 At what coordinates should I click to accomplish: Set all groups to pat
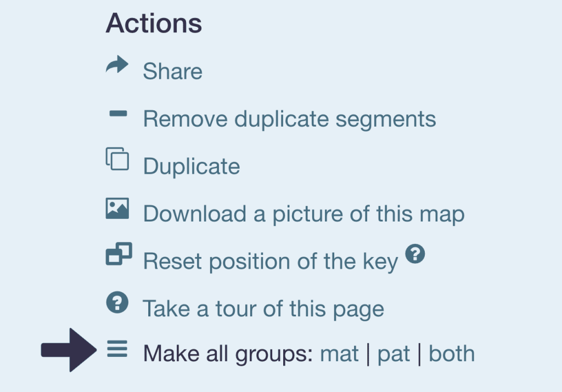pos(394,354)
